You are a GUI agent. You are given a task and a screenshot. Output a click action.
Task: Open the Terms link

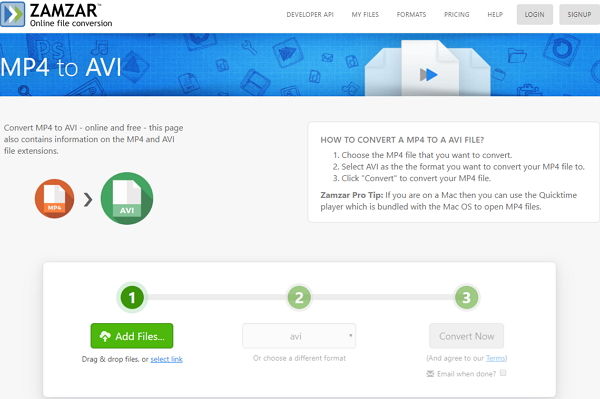click(495, 358)
